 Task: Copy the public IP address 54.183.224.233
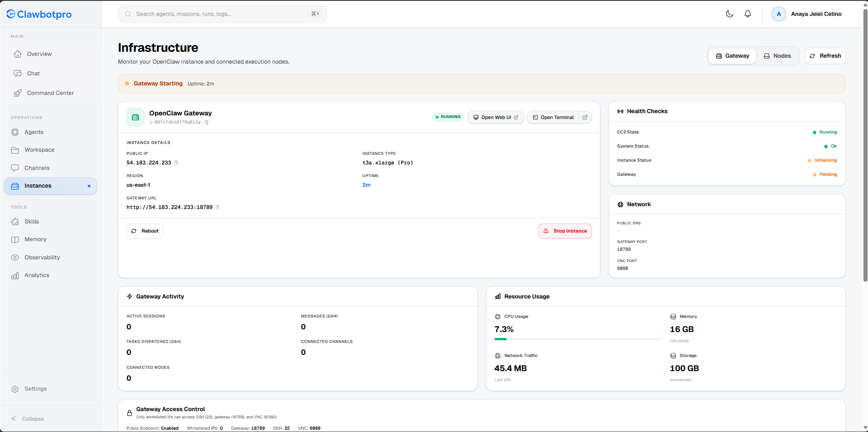coord(176,163)
